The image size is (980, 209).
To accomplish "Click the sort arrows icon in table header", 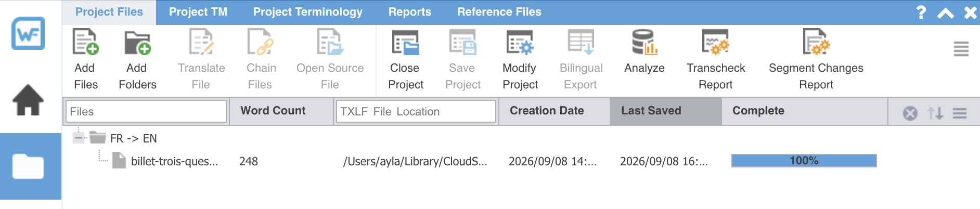I will (935, 113).
